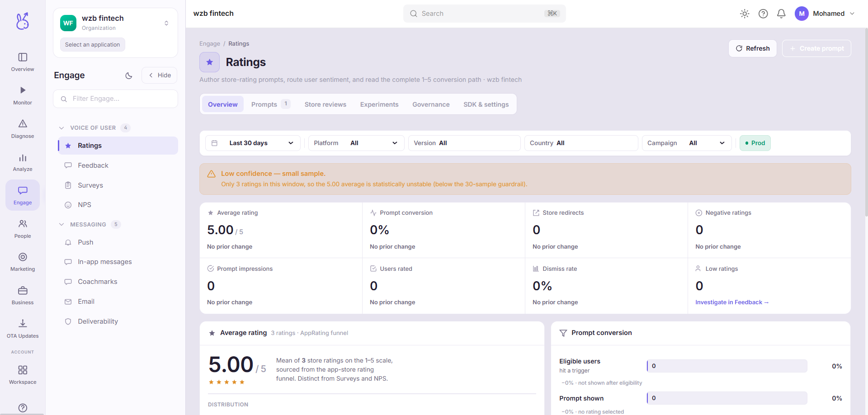Image resolution: width=868 pixels, height=415 pixels.
Task: Open the People section
Action: tap(23, 229)
